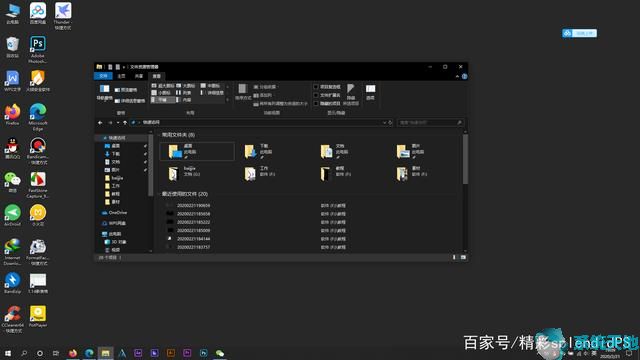Expand the layout gallery more arrow
This screenshot has height=360, width=640.
coord(227,100)
